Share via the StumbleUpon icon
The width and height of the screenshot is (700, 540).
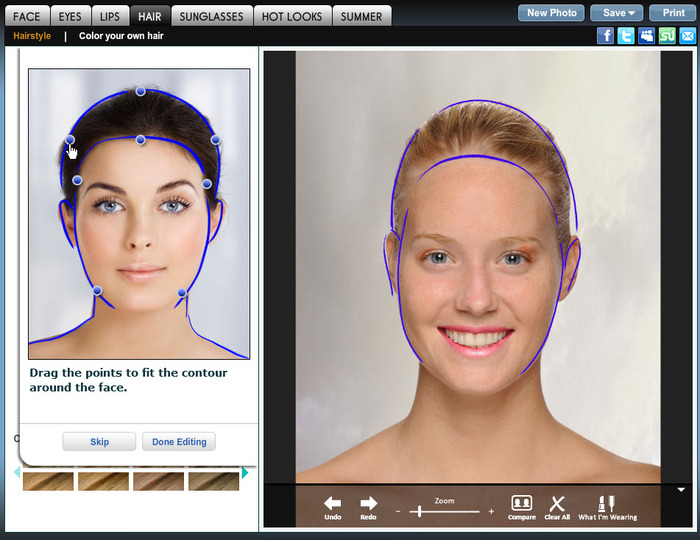pyautogui.click(x=667, y=36)
